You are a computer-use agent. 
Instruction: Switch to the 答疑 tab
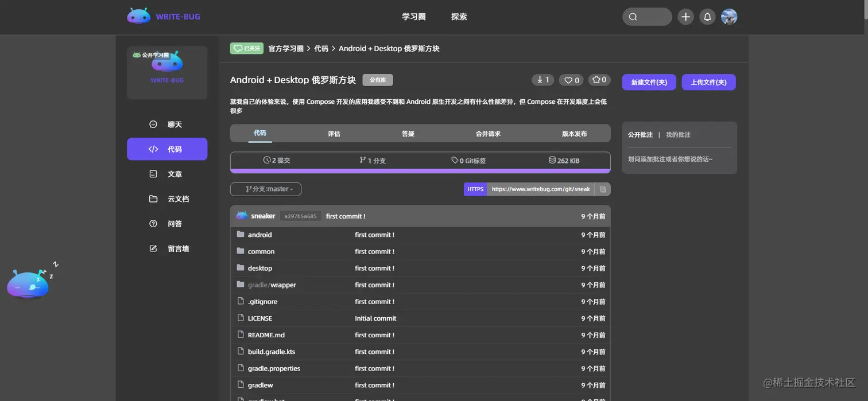pyautogui.click(x=408, y=134)
